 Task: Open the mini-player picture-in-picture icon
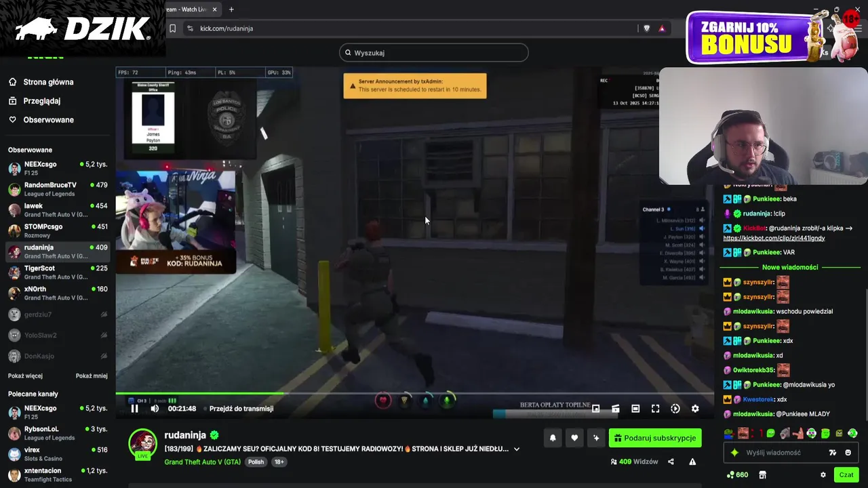tap(595, 409)
